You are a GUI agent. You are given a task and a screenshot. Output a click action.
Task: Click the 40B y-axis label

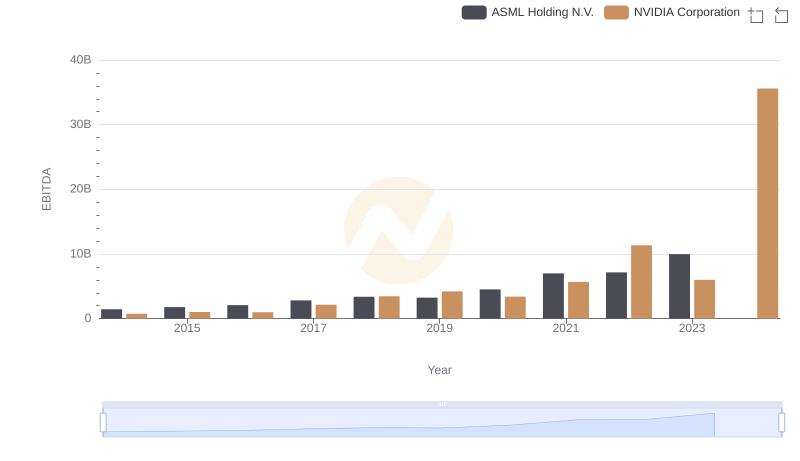(x=81, y=60)
